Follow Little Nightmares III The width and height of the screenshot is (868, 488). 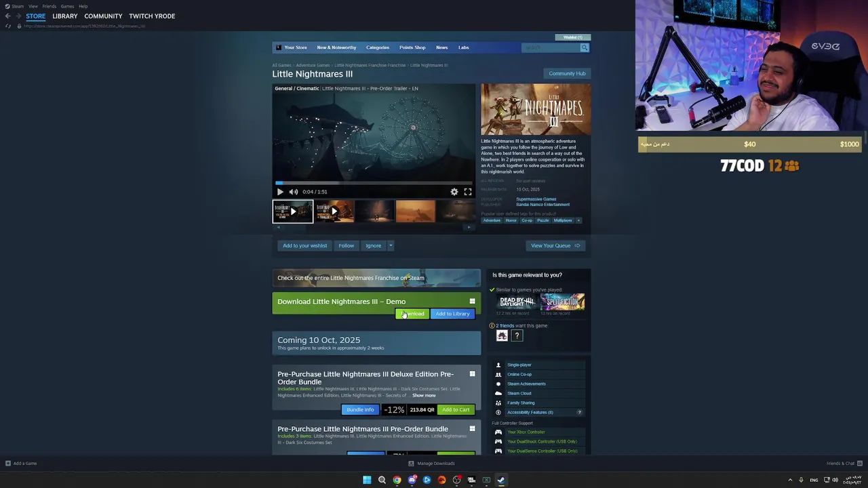click(x=346, y=245)
